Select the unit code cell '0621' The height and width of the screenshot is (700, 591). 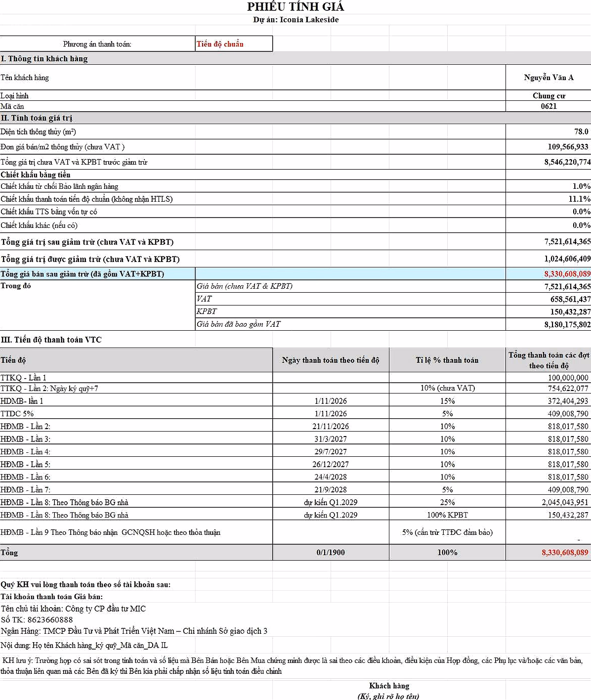(549, 106)
